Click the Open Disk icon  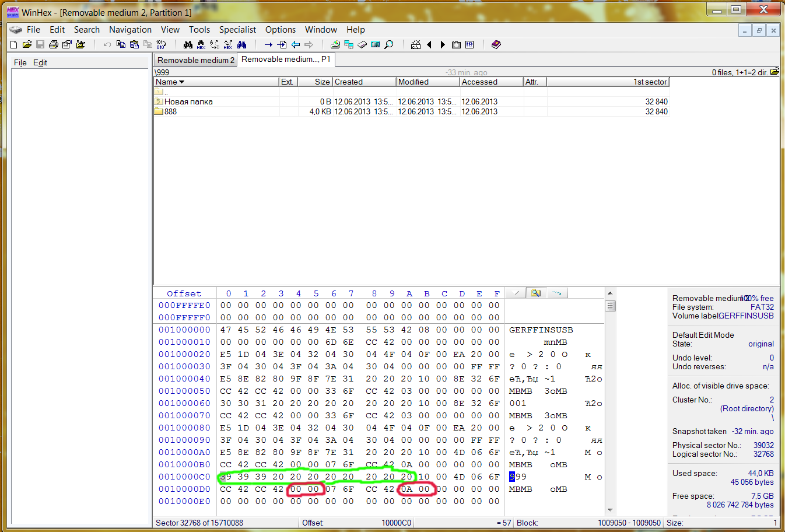(335, 44)
